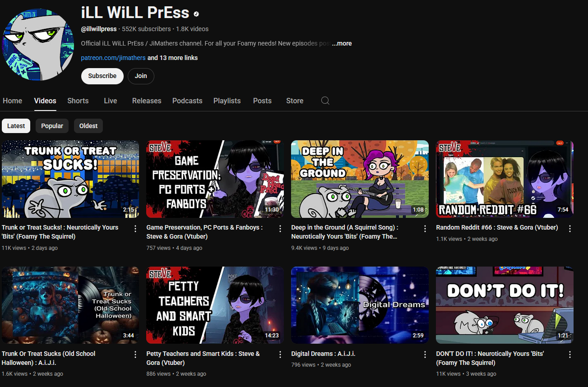This screenshot has height=387, width=588.
Task: Select the Latest sort chip
Action: click(x=16, y=126)
